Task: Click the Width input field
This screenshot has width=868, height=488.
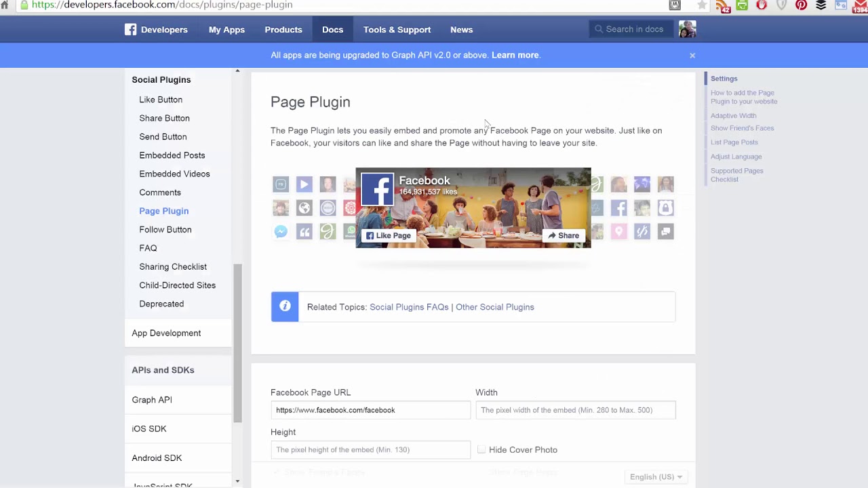Action: tap(576, 410)
